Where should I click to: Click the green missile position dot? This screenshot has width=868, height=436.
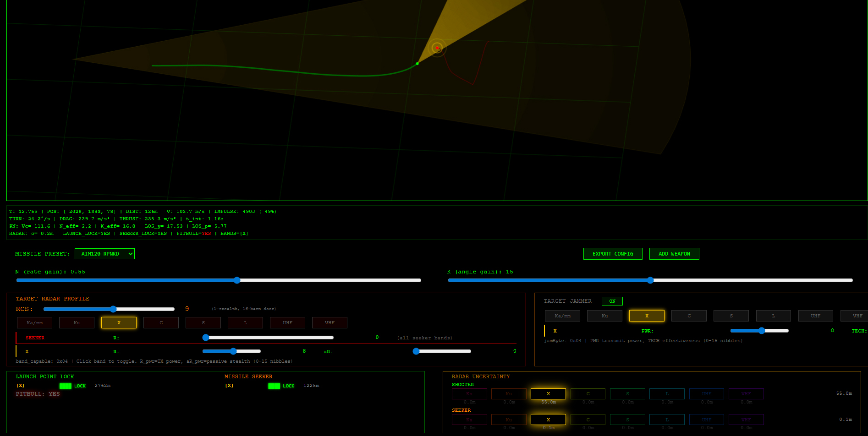pyautogui.click(x=417, y=64)
